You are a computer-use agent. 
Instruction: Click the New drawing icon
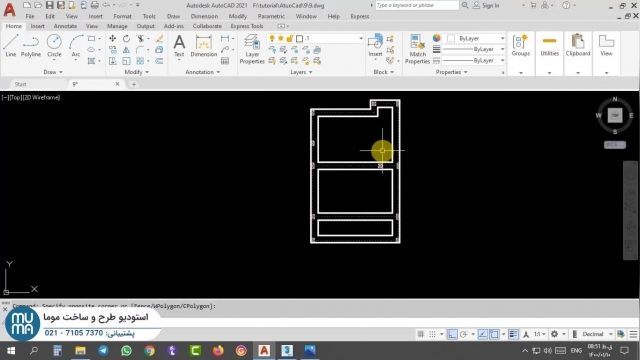[27, 5]
